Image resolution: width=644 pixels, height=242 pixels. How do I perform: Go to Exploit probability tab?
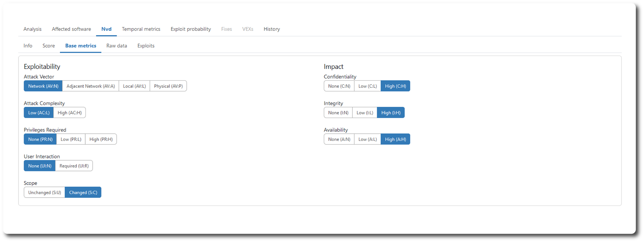pyautogui.click(x=191, y=29)
